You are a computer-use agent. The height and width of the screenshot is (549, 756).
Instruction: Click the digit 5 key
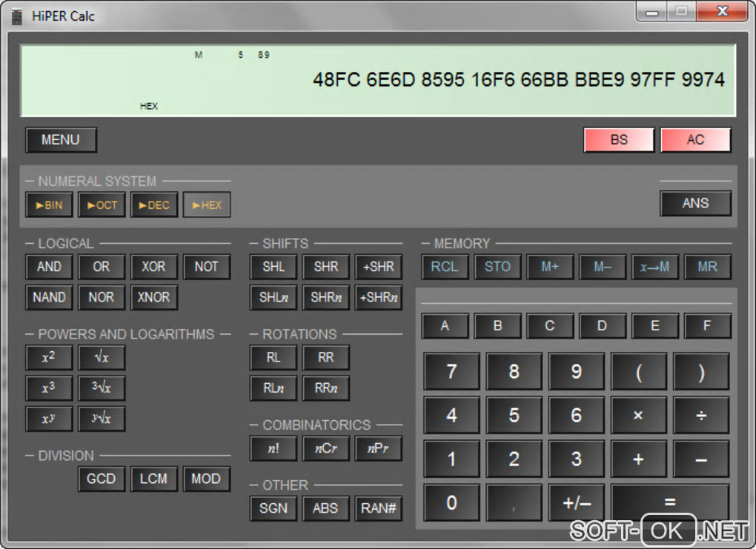pyautogui.click(x=514, y=415)
